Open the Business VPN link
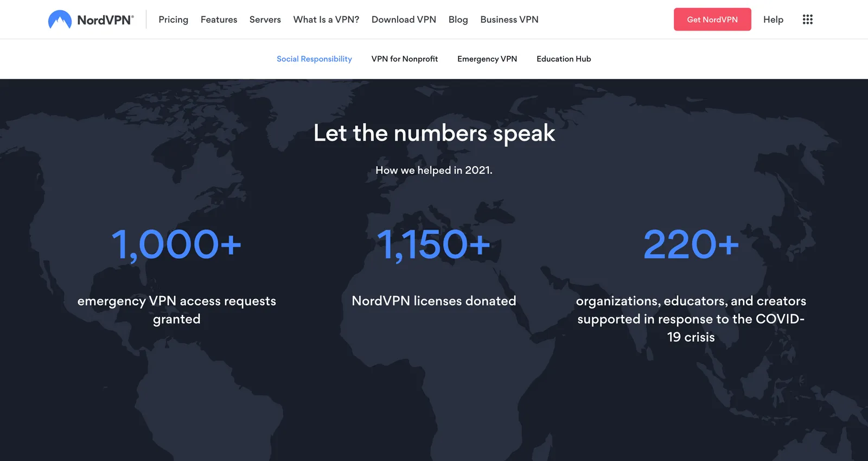Viewport: 868px width, 461px height. (509, 20)
